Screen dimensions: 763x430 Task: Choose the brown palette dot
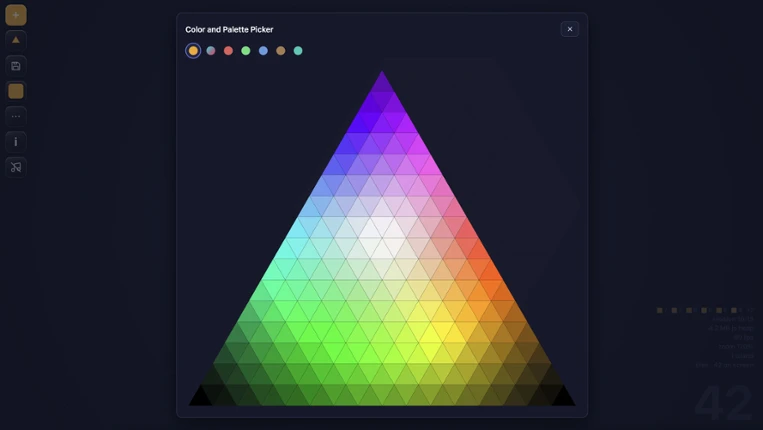pyautogui.click(x=281, y=51)
